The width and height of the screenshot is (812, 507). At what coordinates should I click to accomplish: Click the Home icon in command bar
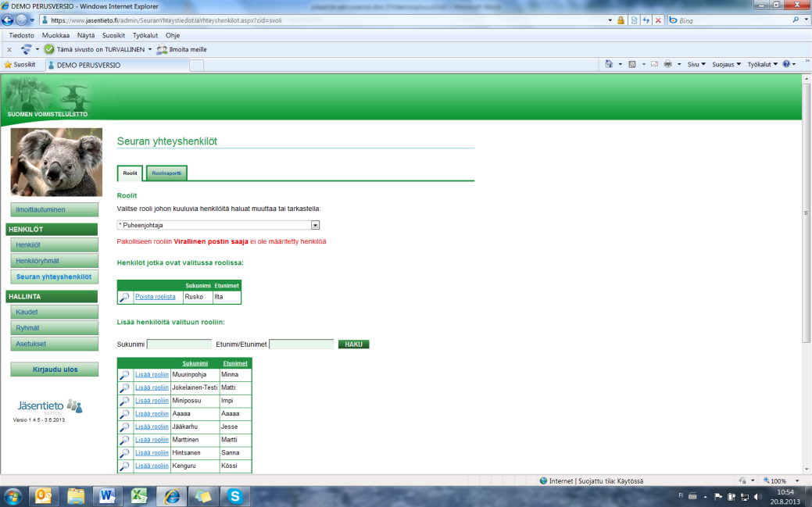tap(609, 64)
